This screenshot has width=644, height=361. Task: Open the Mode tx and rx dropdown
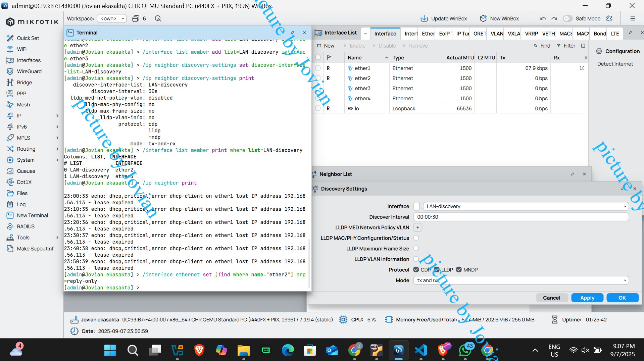click(x=521, y=280)
